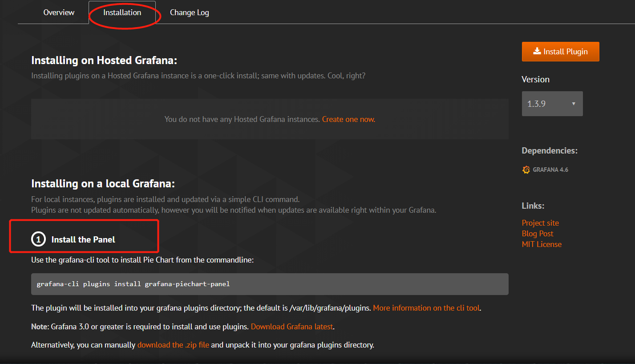Select the Installation tab

pos(122,12)
